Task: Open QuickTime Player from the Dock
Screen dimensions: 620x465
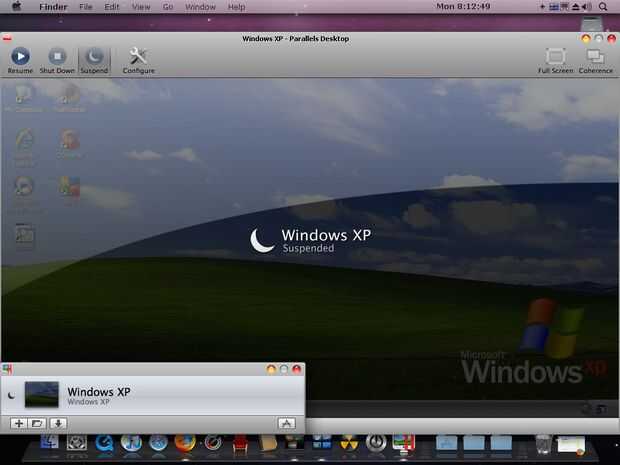Action: [x=104, y=443]
